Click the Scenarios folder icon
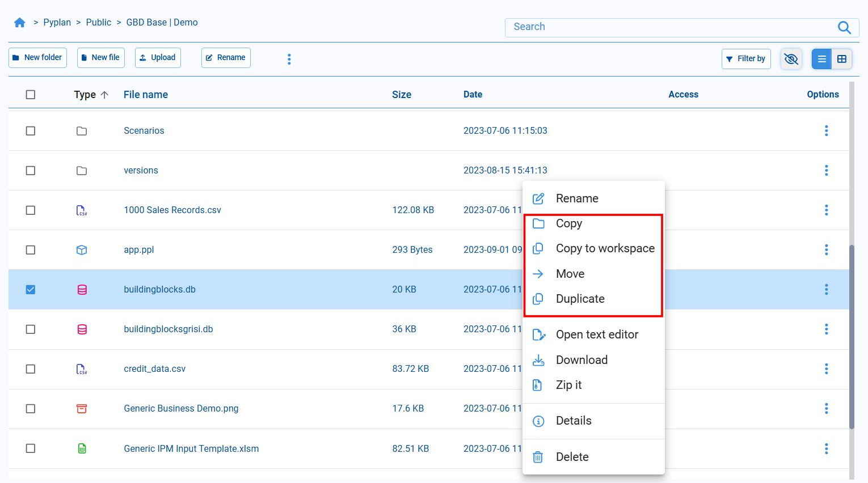The height and width of the screenshot is (483, 868). pyautogui.click(x=82, y=131)
